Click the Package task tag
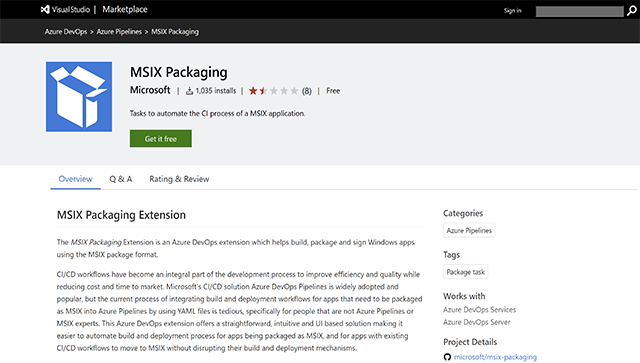This screenshot has height=363, width=640. coord(466,272)
